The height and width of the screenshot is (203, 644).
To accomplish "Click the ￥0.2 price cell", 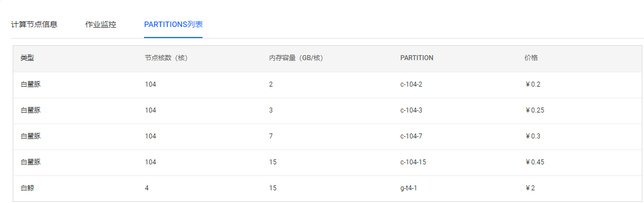I will [533, 84].
